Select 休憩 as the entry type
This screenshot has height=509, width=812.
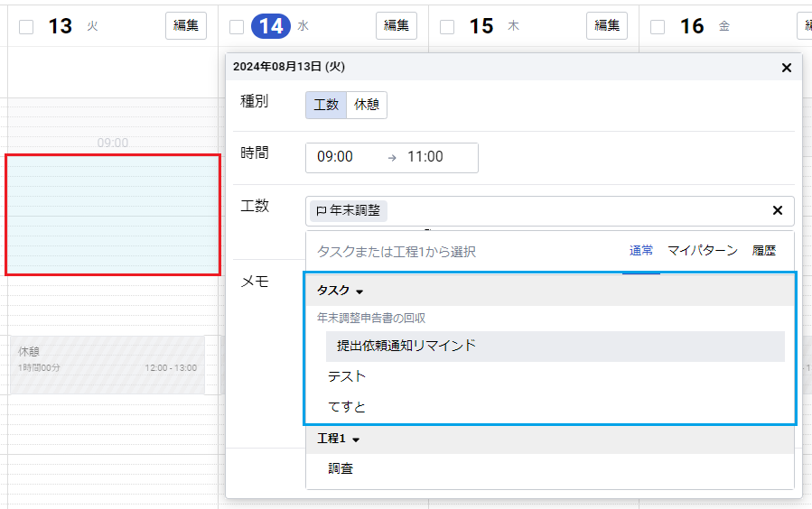click(367, 105)
